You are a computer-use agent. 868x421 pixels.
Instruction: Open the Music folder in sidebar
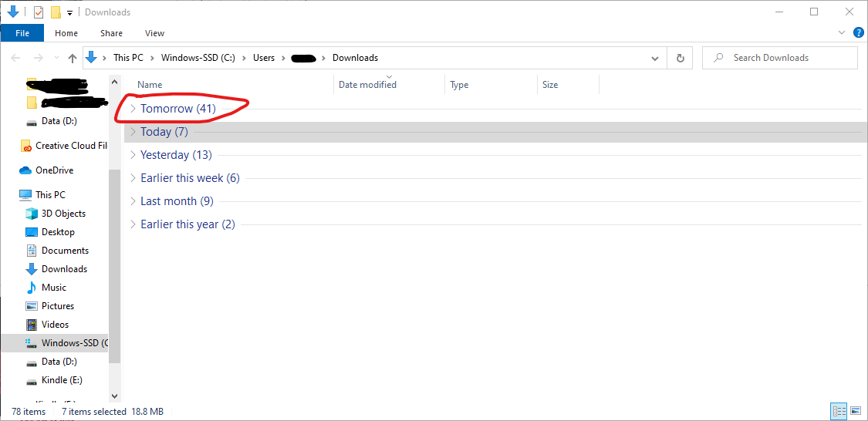pyautogui.click(x=53, y=288)
